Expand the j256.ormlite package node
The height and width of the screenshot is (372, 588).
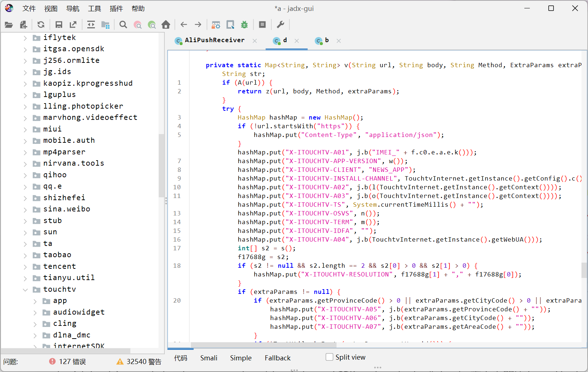(25, 61)
